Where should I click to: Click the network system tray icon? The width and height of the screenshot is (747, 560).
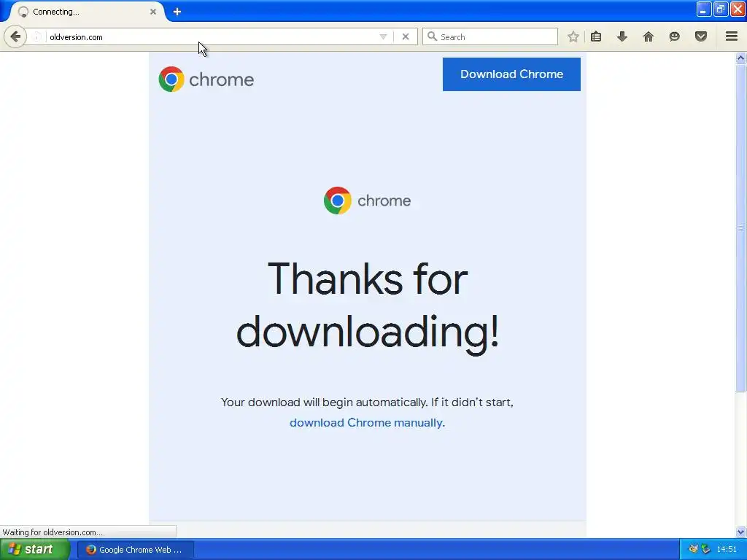706,549
